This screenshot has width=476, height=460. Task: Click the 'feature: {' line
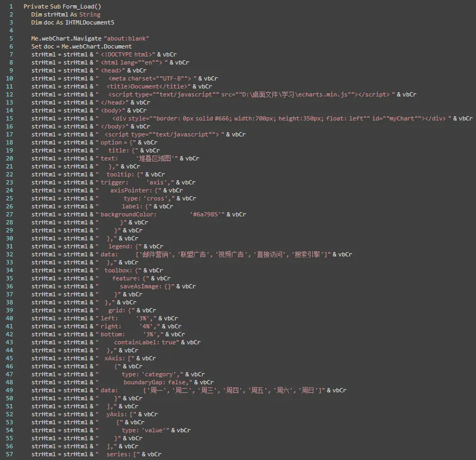[101, 278]
